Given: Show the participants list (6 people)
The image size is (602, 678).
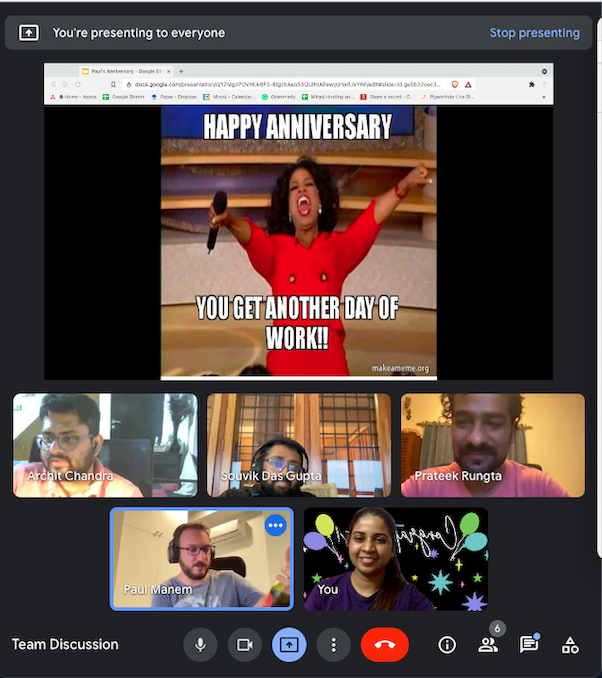Looking at the screenshot, I should coord(488,645).
